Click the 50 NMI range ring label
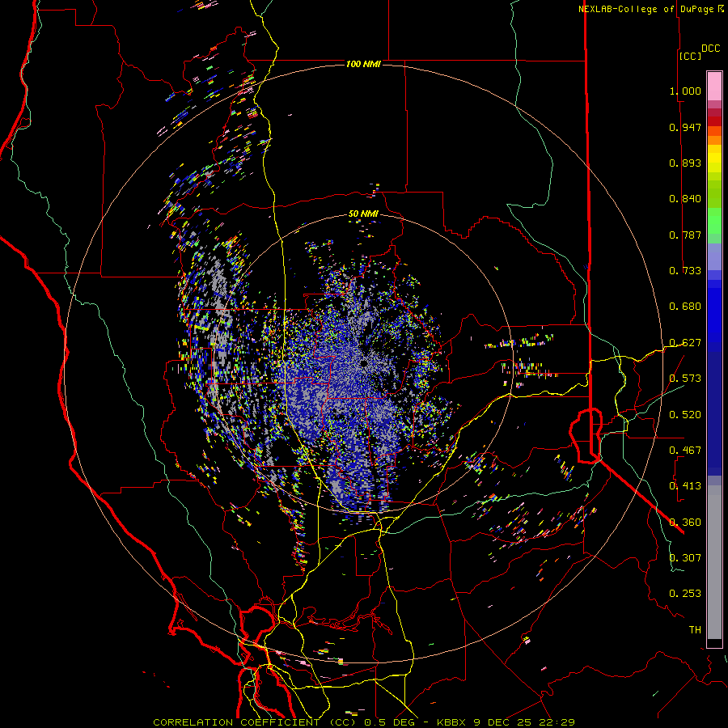 pyautogui.click(x=363, y=214)
